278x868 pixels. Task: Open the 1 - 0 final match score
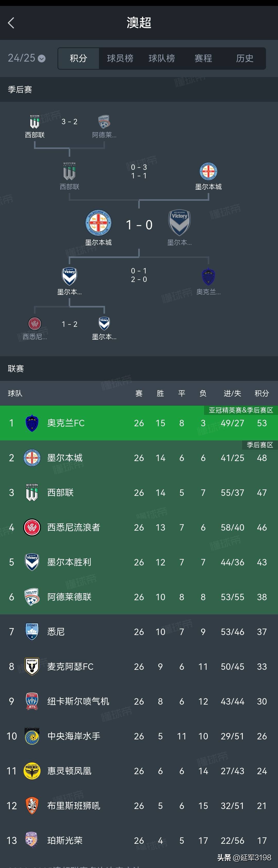pyautogui.click(x=139, y=225)
